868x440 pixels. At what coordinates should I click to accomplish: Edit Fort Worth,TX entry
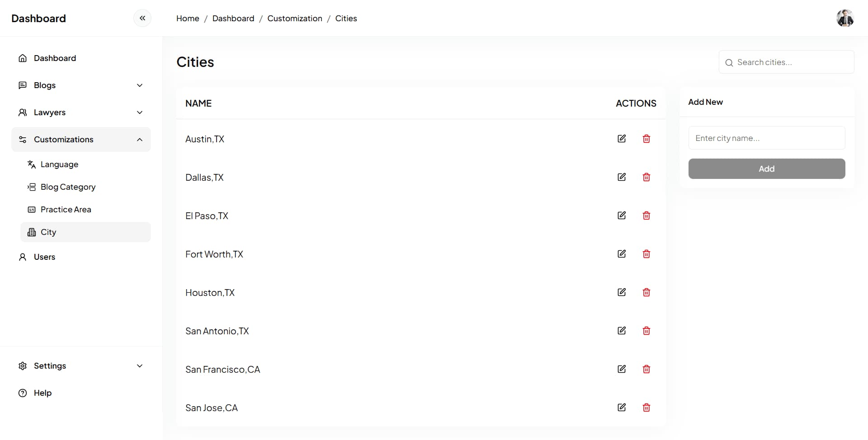tap(622, 254)
